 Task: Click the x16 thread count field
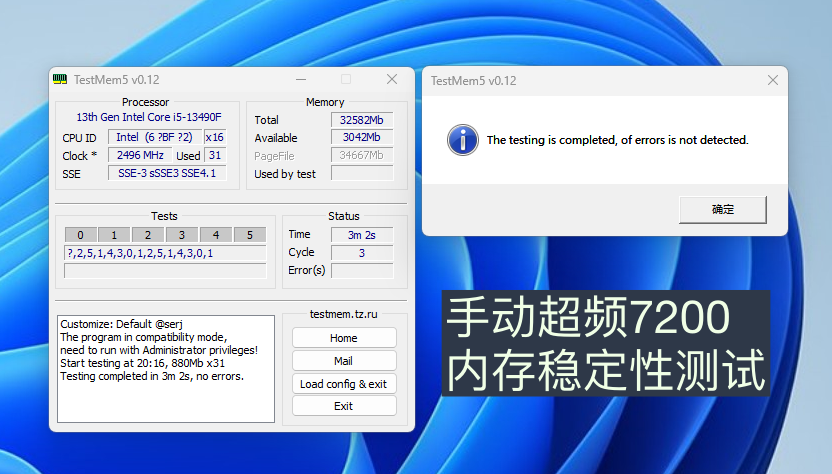(215, 137)
